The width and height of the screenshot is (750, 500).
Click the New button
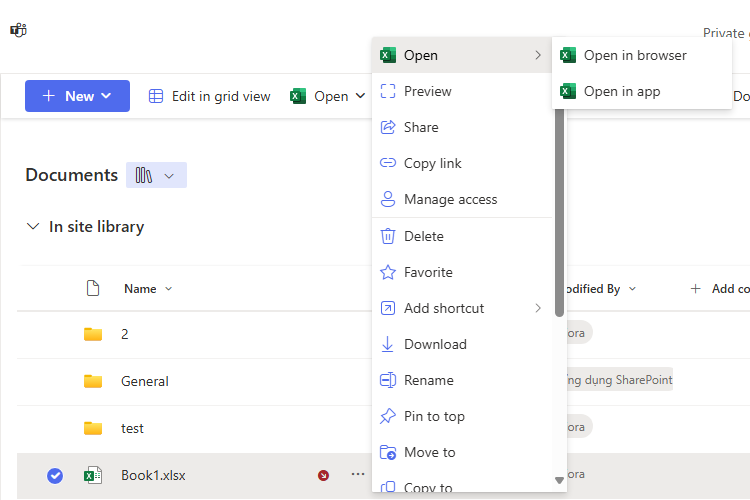[77, 96]
